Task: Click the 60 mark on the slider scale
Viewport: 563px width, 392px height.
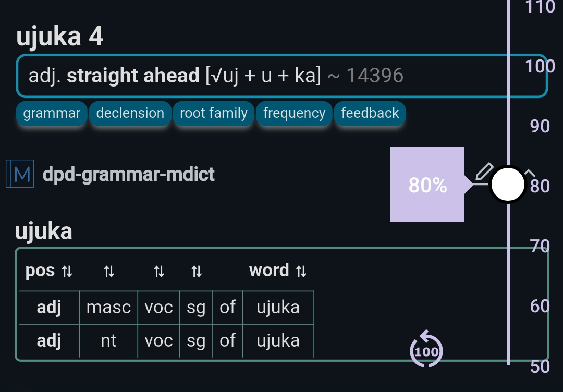Action: pyautogui.click(x=540, y=306)
